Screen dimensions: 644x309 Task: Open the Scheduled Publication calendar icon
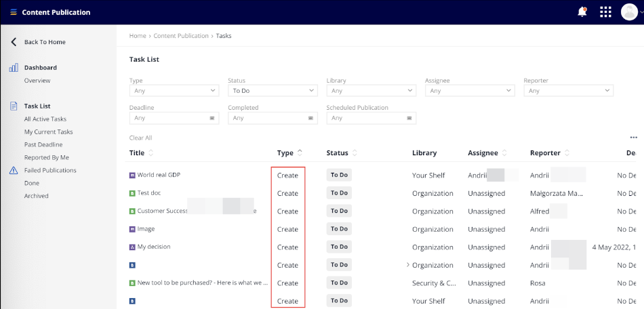coord(409,118)
